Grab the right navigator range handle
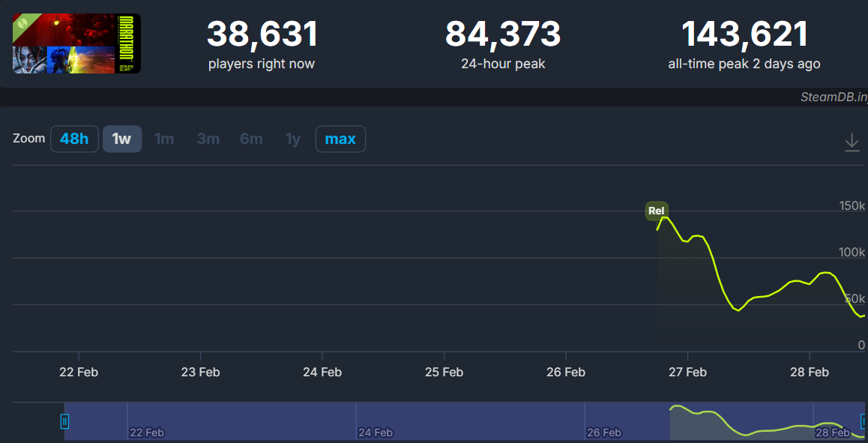Screen dimensions: 868x443 (864, 421)
